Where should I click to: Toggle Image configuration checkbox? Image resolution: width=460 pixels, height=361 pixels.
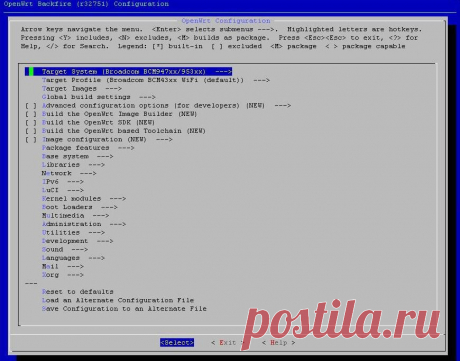[31, 140]
